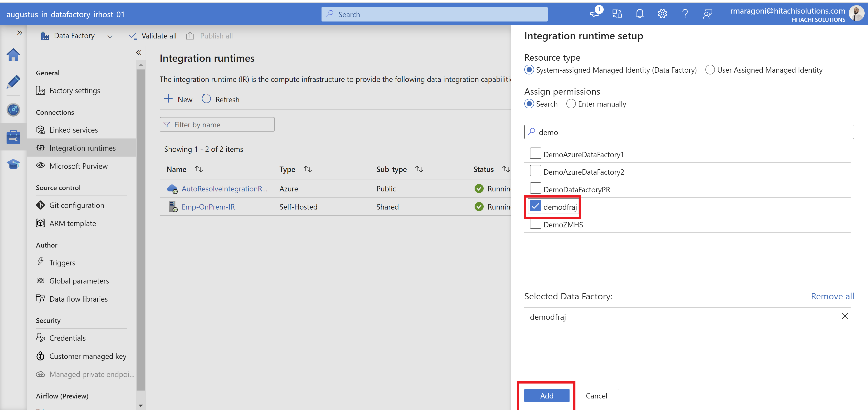
Task: Click the switch Data Factory icon
Action: pos(617,14)
